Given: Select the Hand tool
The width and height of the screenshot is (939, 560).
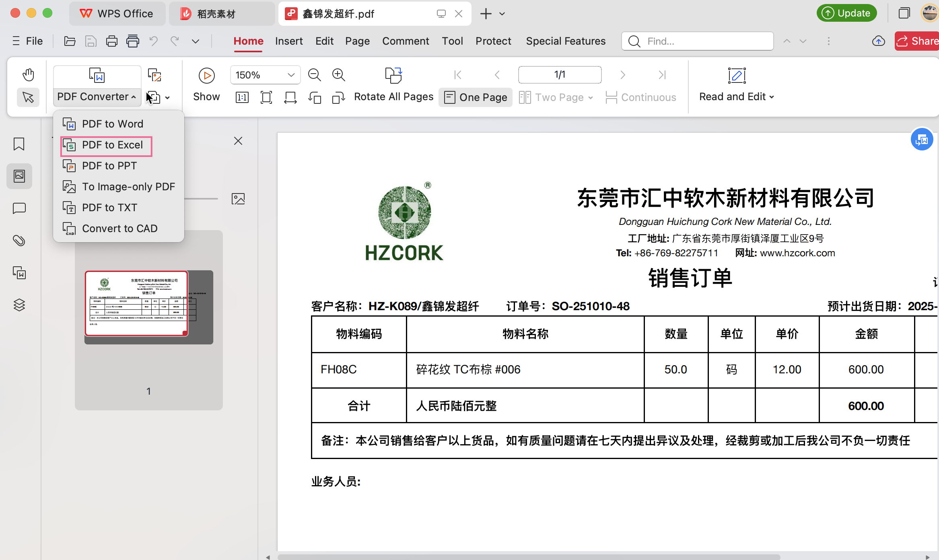Looking at the screenshot, I should point(28,75).
